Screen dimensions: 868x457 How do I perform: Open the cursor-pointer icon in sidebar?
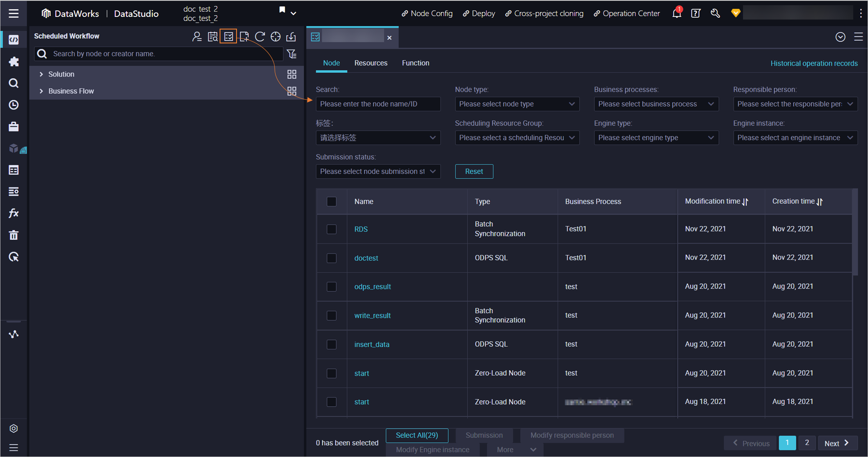tap(13, 256)
